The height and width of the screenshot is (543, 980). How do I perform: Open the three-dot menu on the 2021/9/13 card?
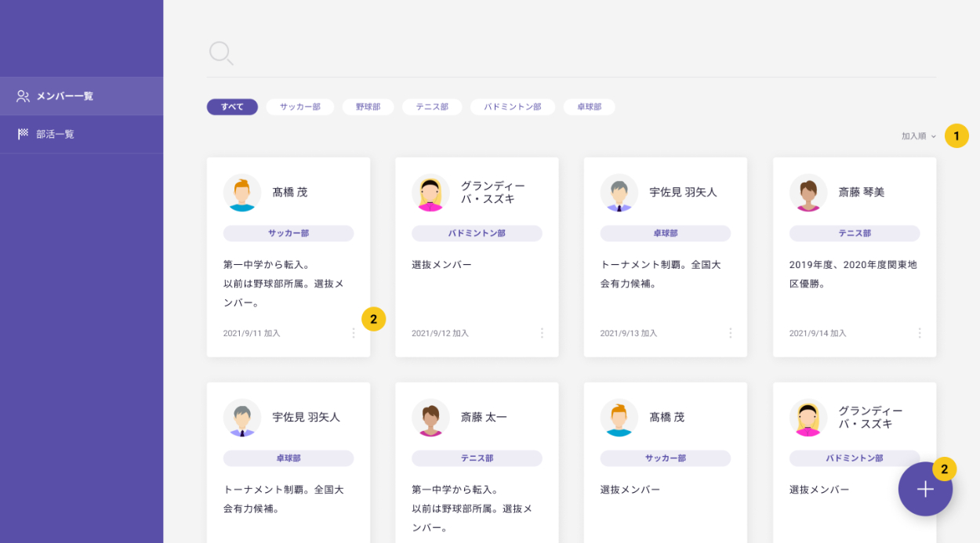[730, 333]
